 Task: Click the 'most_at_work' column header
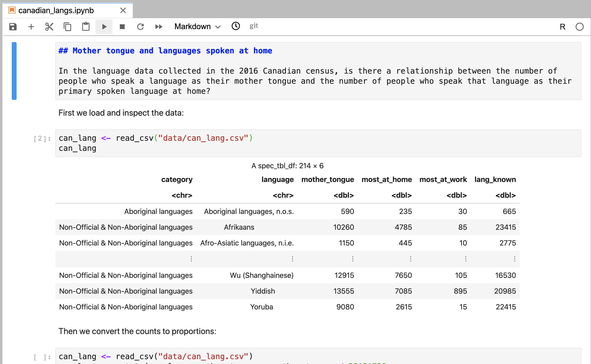pyautogui.click(x=443, y=180)
